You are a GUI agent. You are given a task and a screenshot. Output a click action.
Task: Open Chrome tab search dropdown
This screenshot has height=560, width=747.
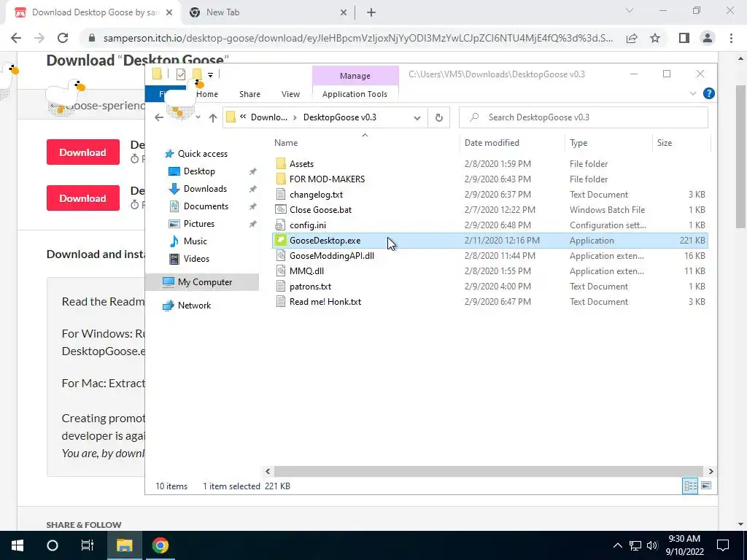coord(630,10)
